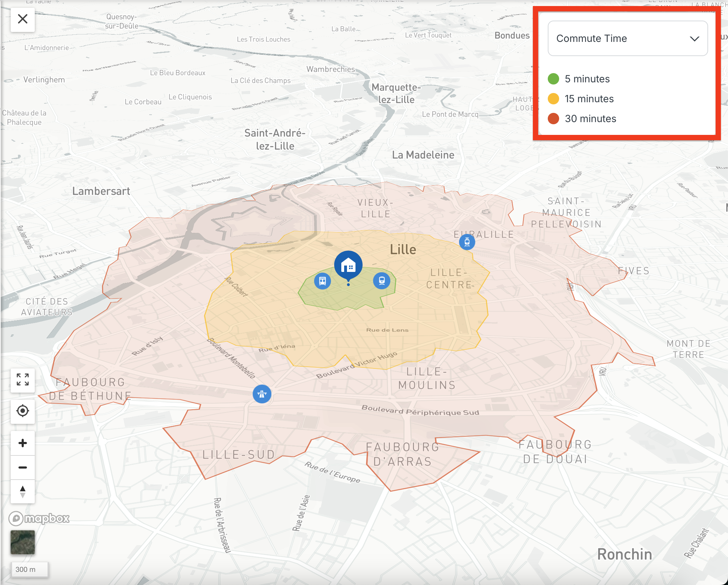Toggle fullscreen map mode
Screen dimensions: 728x585
coord(23,380)
